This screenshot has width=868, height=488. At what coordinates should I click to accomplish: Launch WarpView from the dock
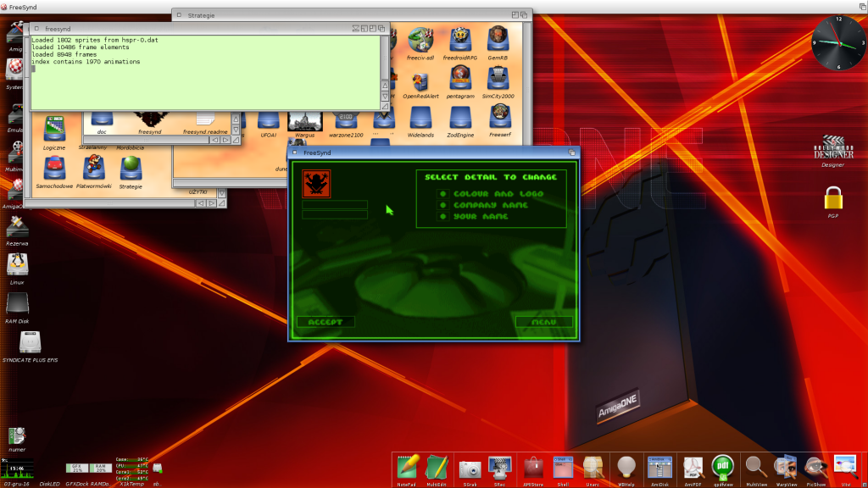(x=786, y=468)
